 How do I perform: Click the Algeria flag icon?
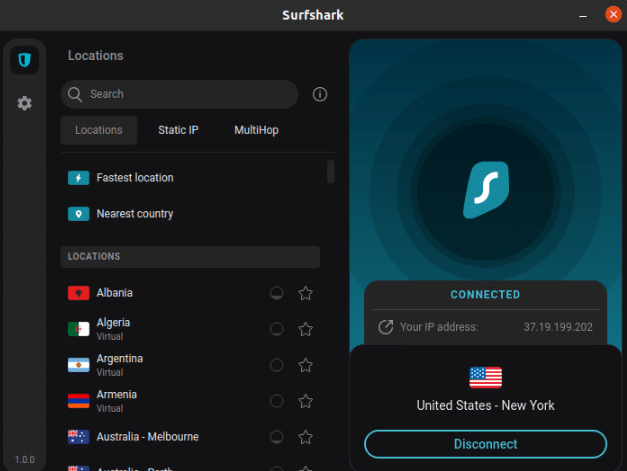tap(78, 329)
